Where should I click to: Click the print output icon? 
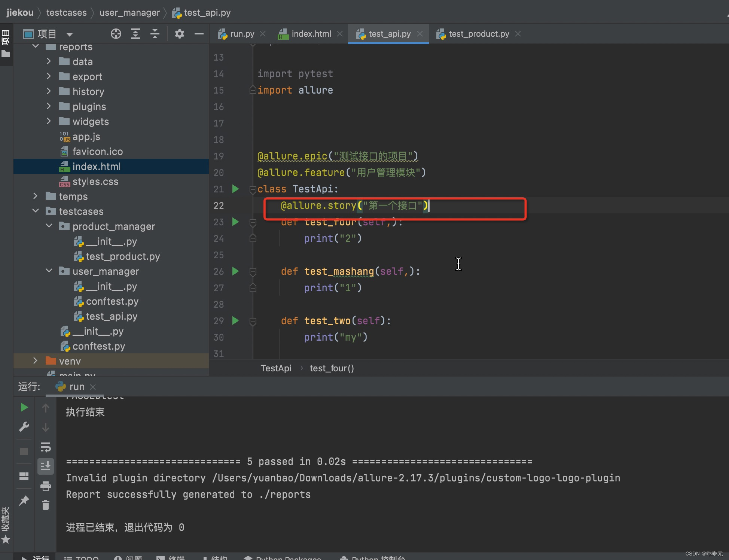[46, 486]
